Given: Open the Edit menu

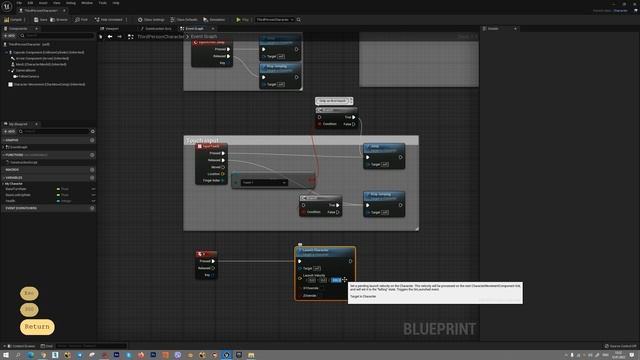Looking at the screenshot, I should pos(30,3).
